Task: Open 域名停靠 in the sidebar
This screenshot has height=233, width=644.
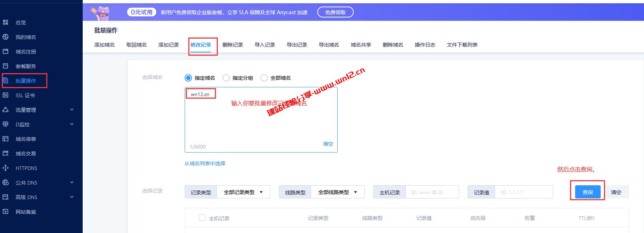Action: (x=26, y=139)
